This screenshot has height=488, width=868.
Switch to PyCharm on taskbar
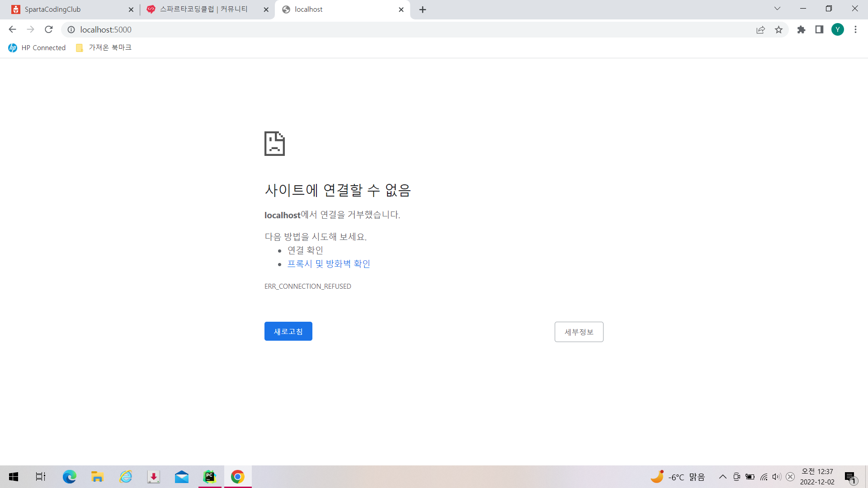210,477
